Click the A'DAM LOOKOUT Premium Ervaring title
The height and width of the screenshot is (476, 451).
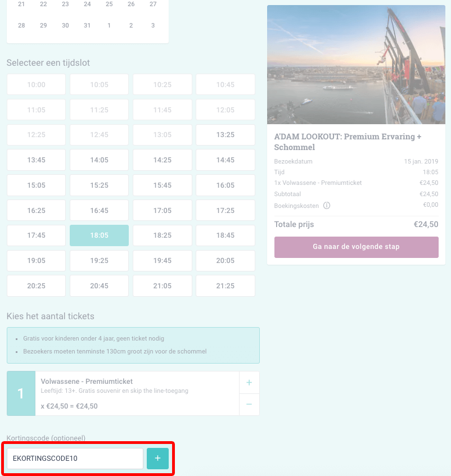[x=348, y=142]
